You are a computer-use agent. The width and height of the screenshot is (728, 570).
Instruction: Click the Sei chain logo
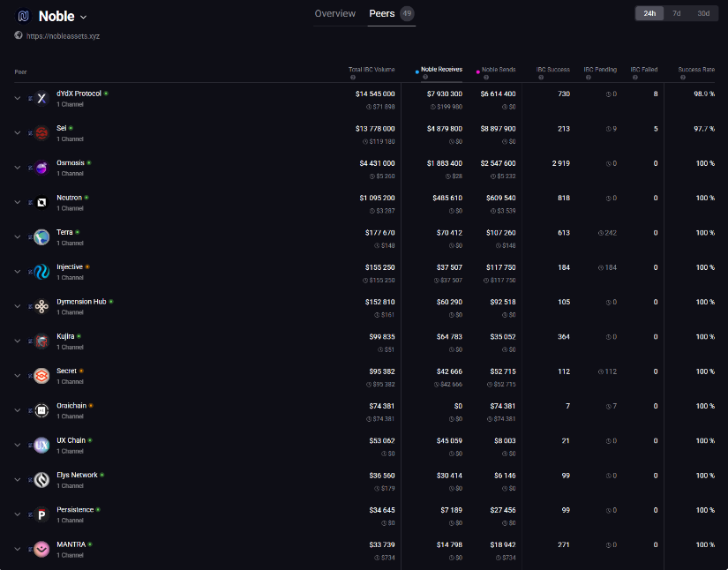41,133
